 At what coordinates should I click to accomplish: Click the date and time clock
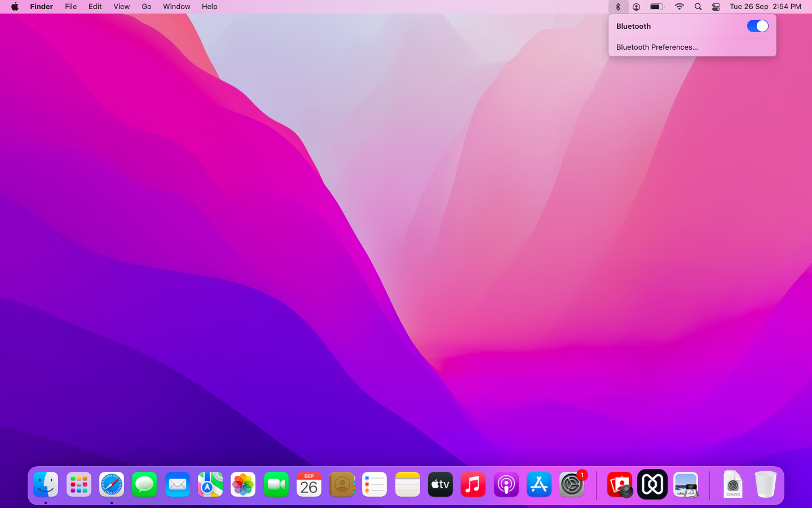pyautogui.click(x=765, y=7)
